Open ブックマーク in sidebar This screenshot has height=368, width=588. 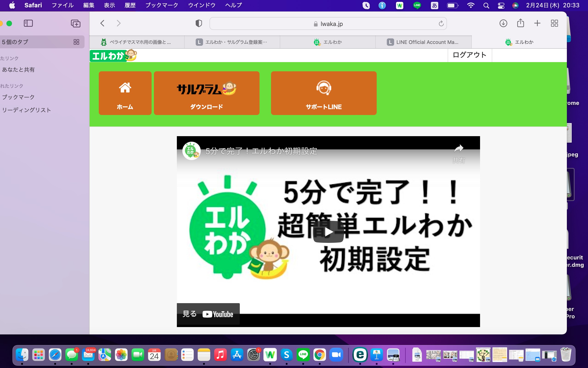click(x=18, y=97)
